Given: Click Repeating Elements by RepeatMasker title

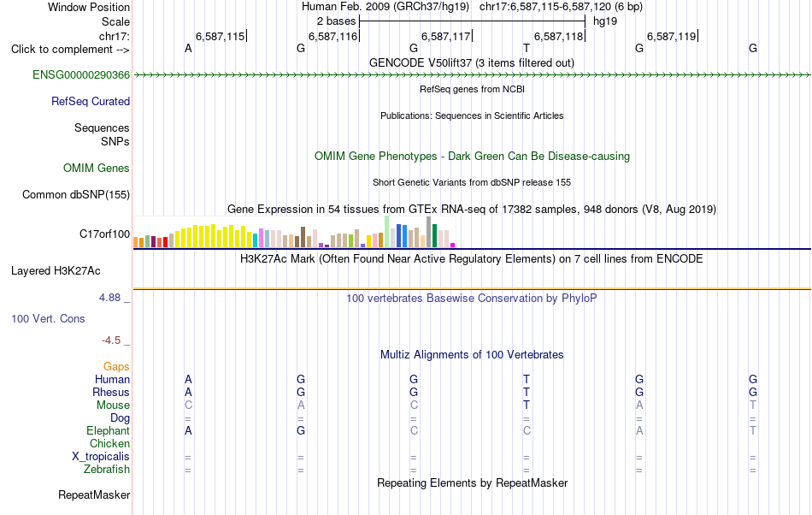Looking at the screenshot, I should (x=473, y=483).
